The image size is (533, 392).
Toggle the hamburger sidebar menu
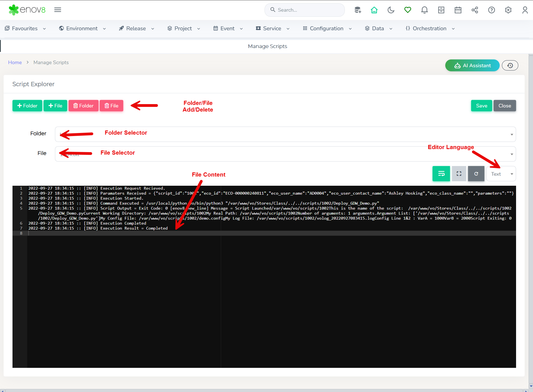(x=57, y=10)
